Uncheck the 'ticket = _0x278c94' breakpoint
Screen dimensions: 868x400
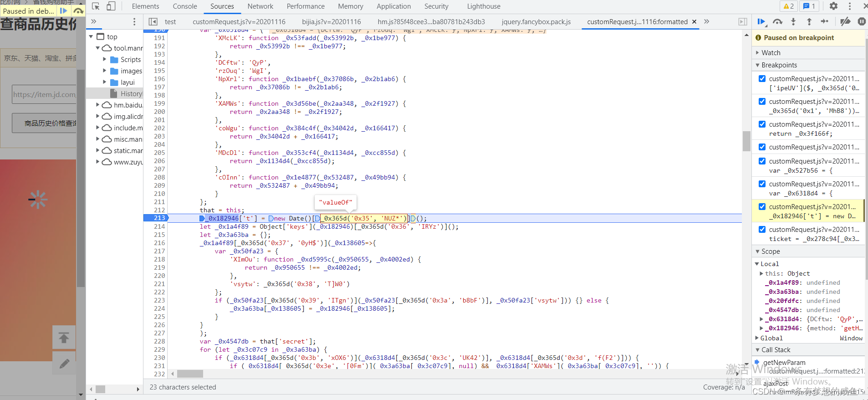click(x=762, y=229)
